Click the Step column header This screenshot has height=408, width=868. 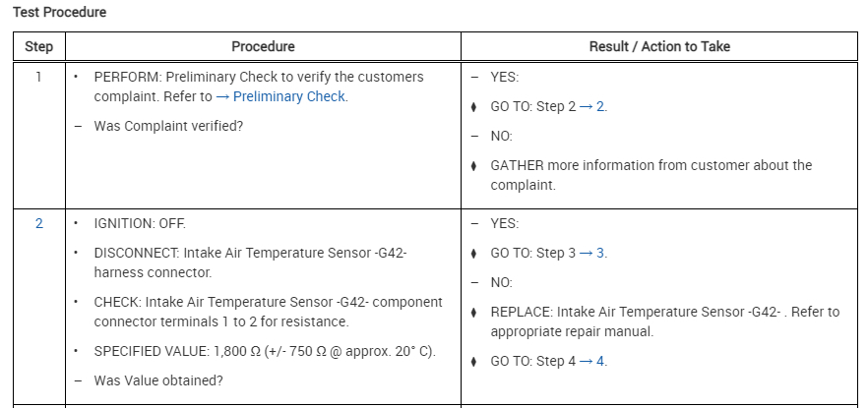pos(39,46)
